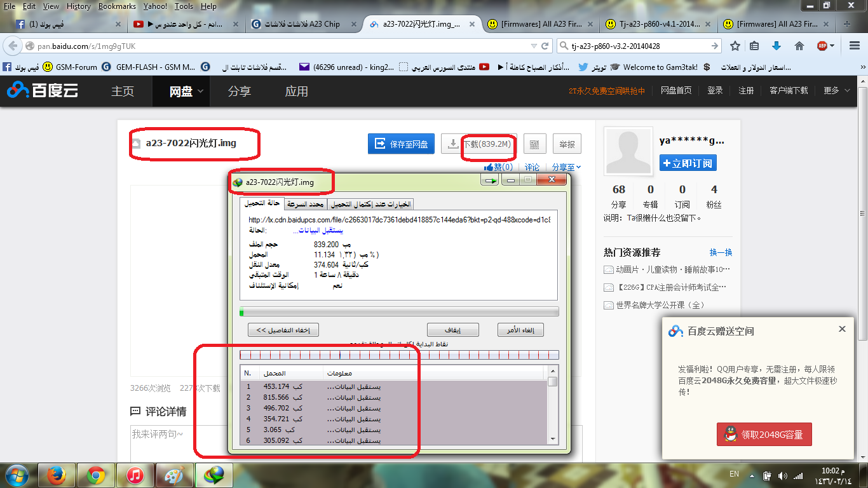Open the bookmarks list icon in Firefox toolbar

coord(754,46)
